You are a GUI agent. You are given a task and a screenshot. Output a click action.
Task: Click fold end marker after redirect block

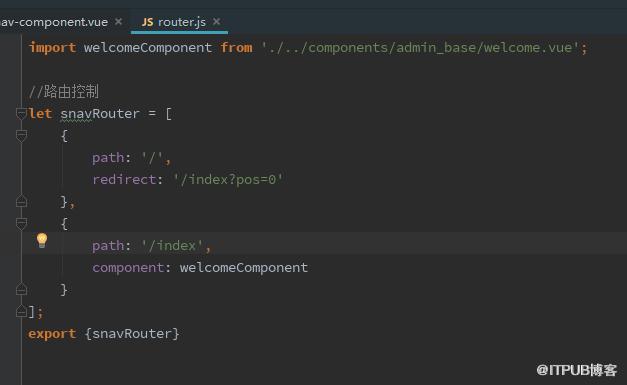21,201
